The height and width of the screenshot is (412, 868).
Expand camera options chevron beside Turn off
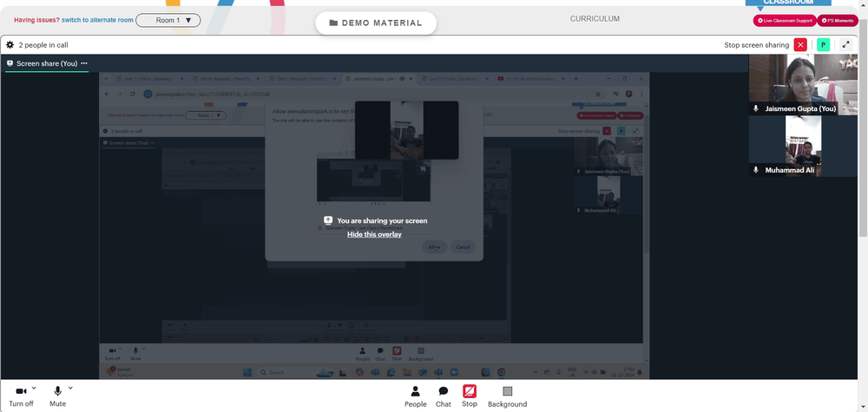(34, 389)
